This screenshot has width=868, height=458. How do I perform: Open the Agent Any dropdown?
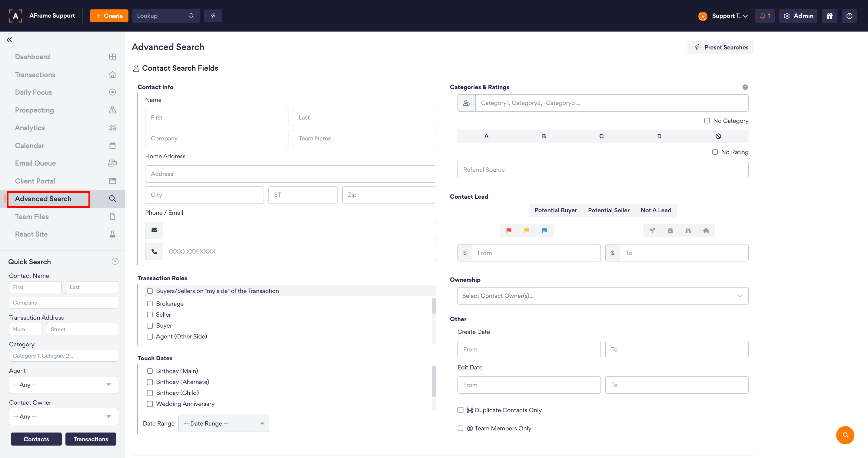tap(63, 385)
